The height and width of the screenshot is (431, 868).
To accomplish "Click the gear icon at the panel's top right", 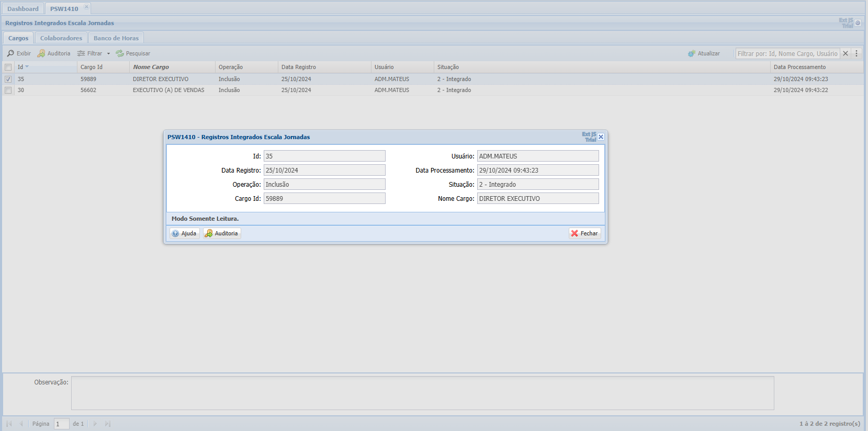I will click(x=858, y=23).
